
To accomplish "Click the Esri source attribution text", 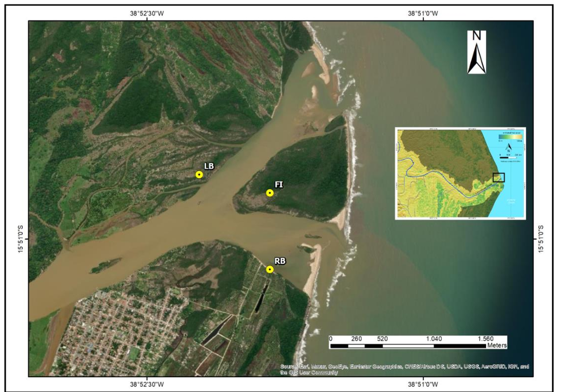I will [404, 369].
